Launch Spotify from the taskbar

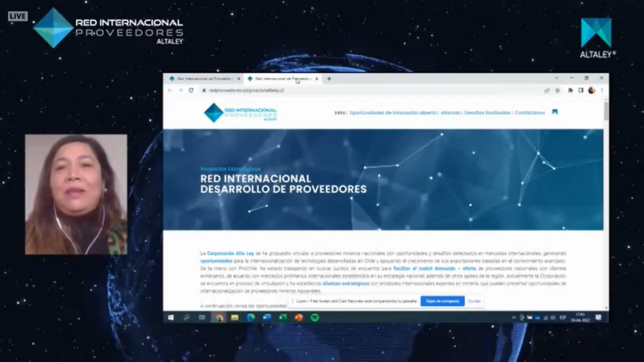point(315,317)
